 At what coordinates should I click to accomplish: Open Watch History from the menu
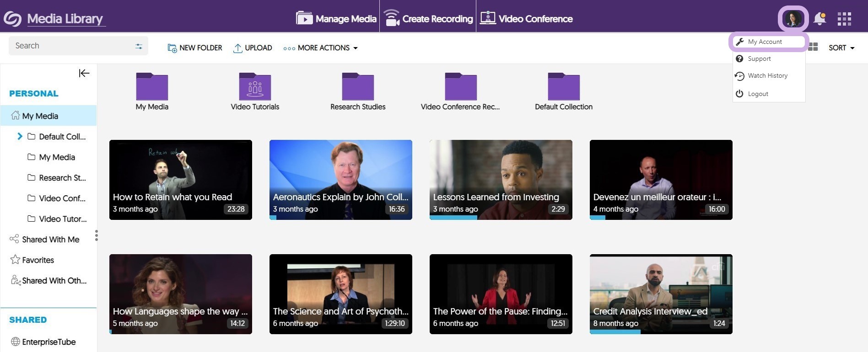767,76
